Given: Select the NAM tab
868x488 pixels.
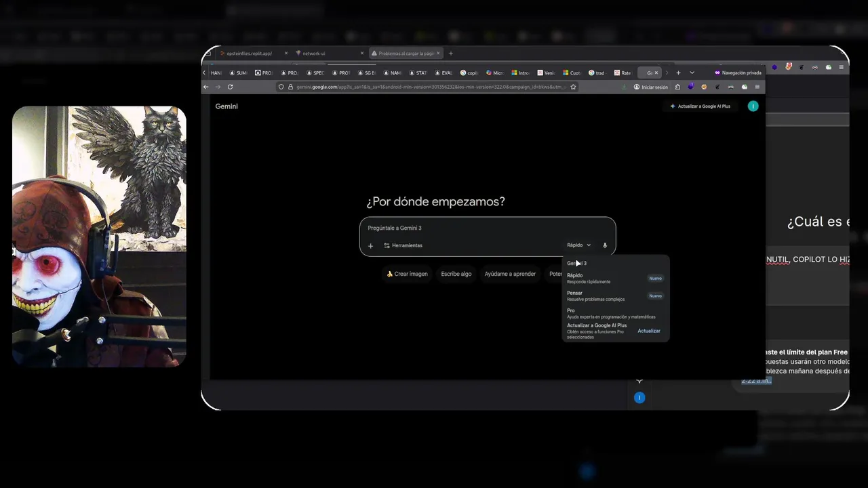Looking at the screenshot, I should pos(393,73).
